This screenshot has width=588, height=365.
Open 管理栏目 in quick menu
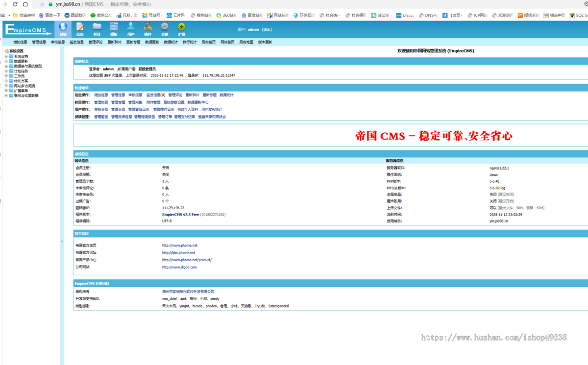[x=101, y=102]
